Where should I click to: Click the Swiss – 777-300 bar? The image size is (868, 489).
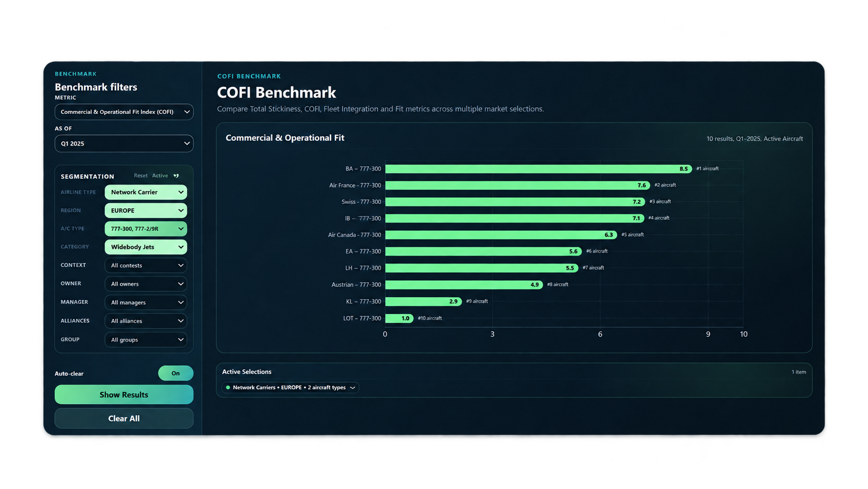pos(515,202)
